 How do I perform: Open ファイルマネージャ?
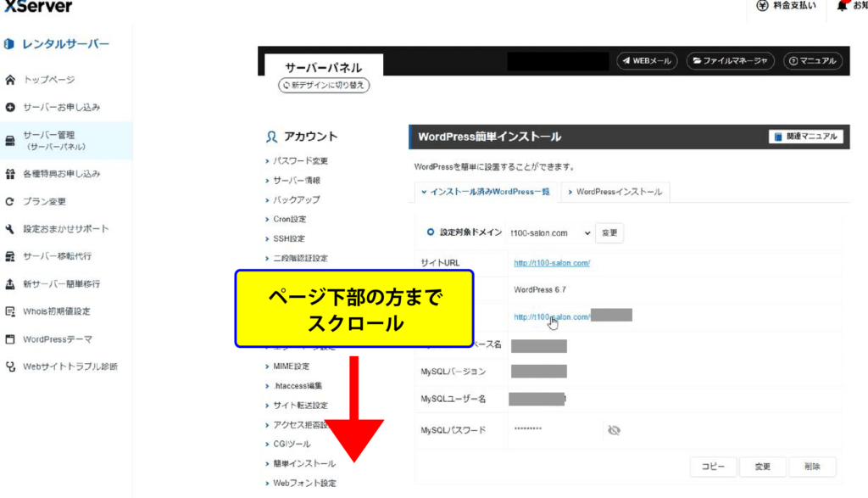(730, 61)
